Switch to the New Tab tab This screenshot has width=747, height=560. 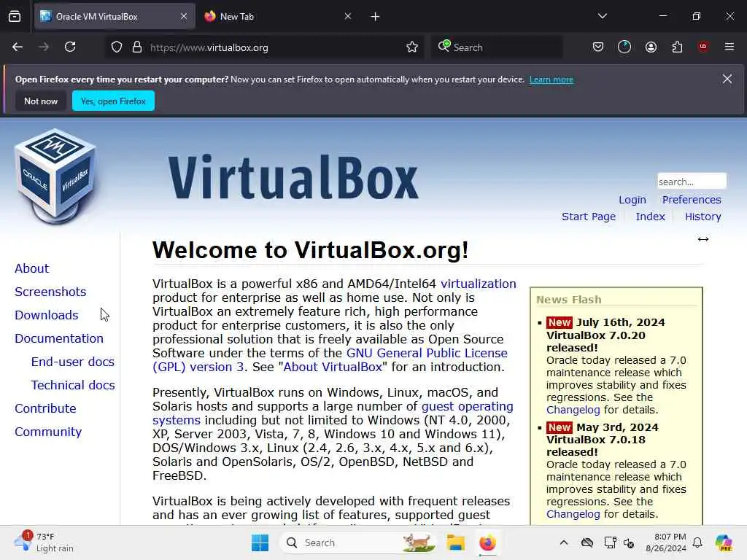coord(279,16)
